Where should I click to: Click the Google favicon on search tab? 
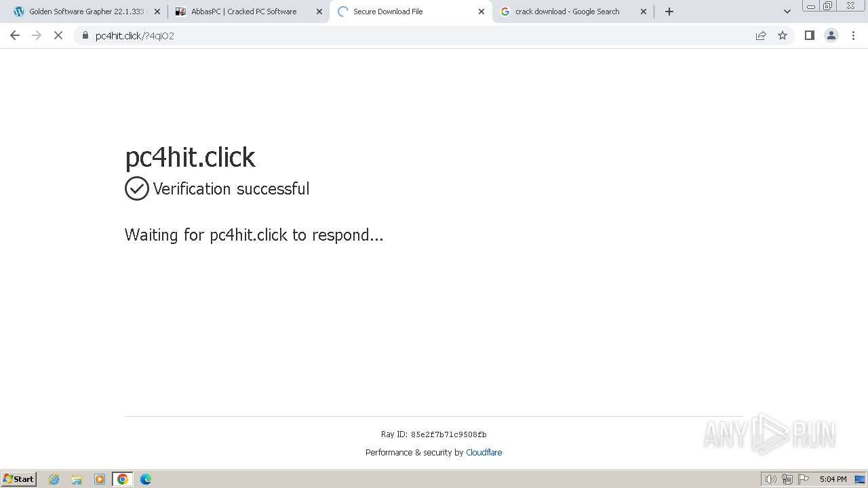pos(505,12)
